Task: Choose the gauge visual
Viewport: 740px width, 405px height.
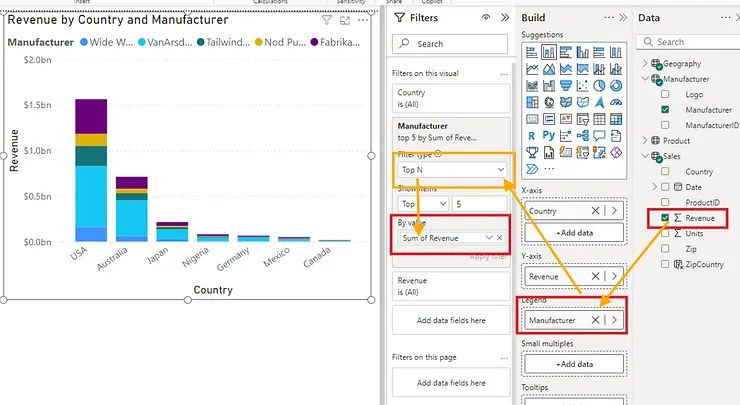Action: 616,102
